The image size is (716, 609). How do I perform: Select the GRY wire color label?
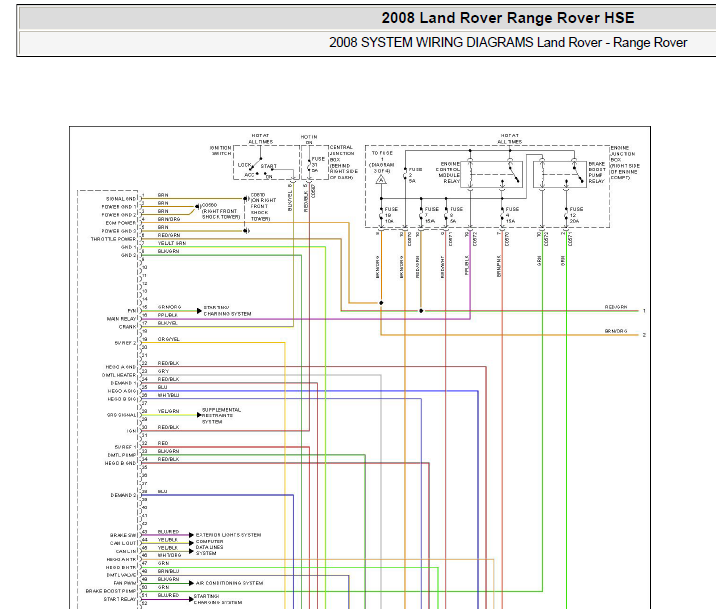tap(163, 371)
